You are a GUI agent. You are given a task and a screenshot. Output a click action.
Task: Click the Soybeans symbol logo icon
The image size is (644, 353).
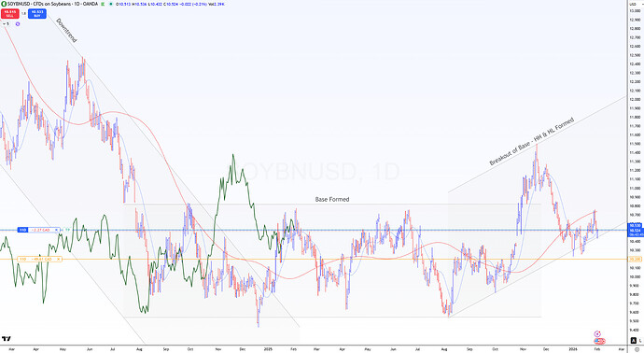click(x=4, y=4)
